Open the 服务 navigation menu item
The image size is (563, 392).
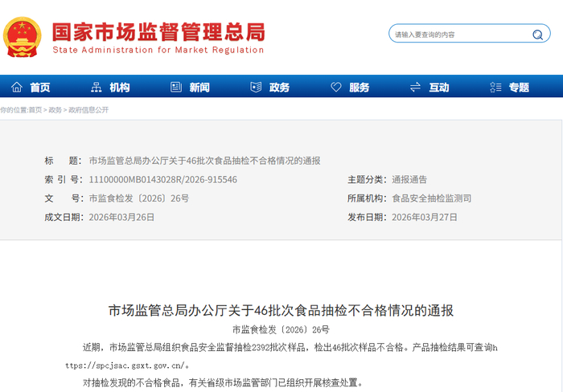pyautogui.click(x=359, y=87)
